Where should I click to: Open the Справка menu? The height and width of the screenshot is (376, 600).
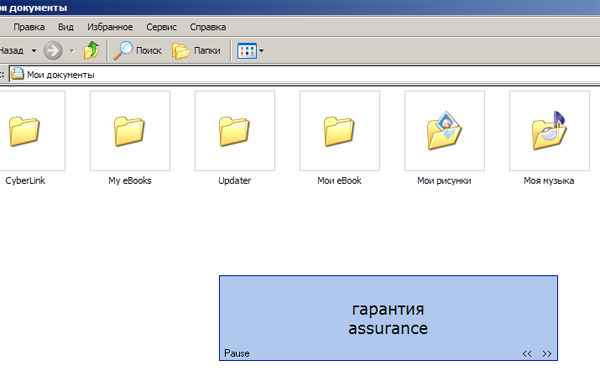click(x=208, y=27)
